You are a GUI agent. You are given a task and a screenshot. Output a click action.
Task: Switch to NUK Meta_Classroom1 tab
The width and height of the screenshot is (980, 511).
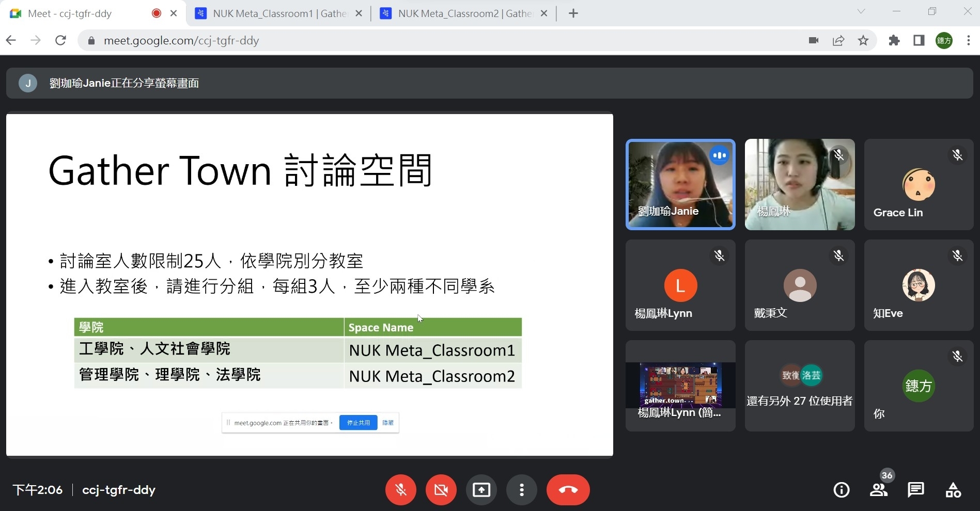click(x=279, y=13)
